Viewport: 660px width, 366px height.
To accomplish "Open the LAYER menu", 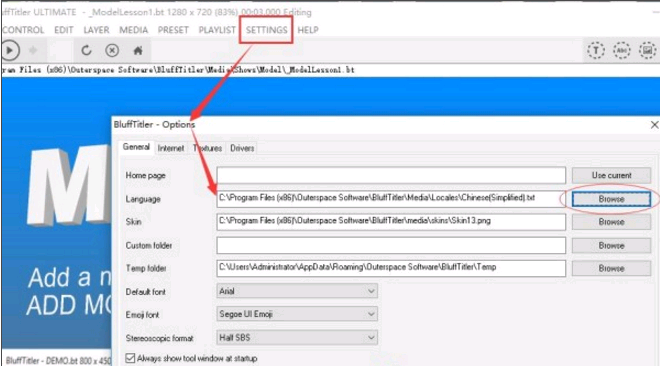I will 96,30.
